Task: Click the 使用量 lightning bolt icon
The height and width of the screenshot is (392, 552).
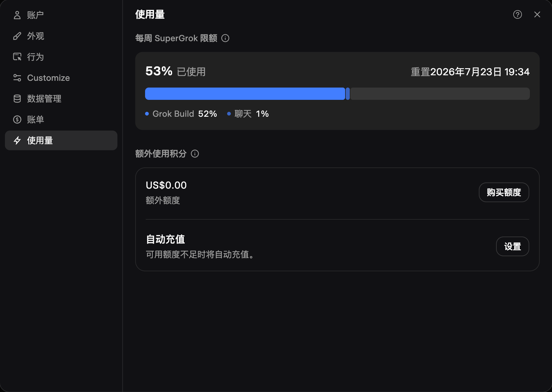Action: [17, 140]
